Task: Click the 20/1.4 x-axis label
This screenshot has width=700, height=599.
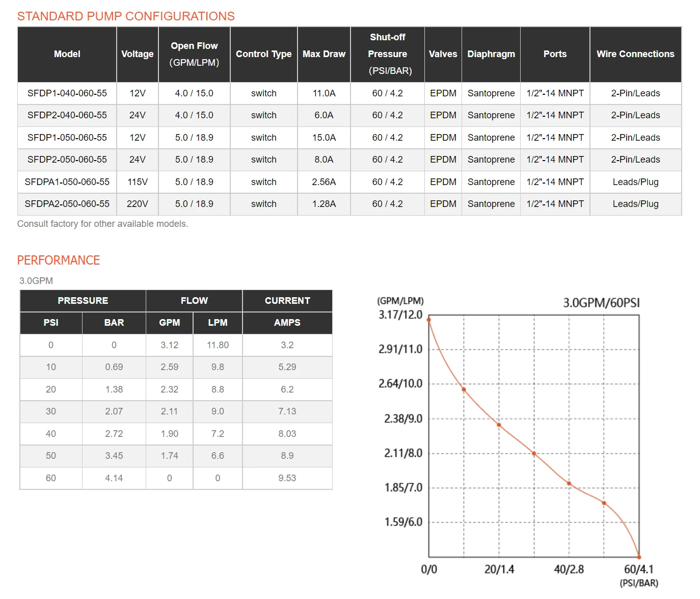Action: tap(499, 569)
